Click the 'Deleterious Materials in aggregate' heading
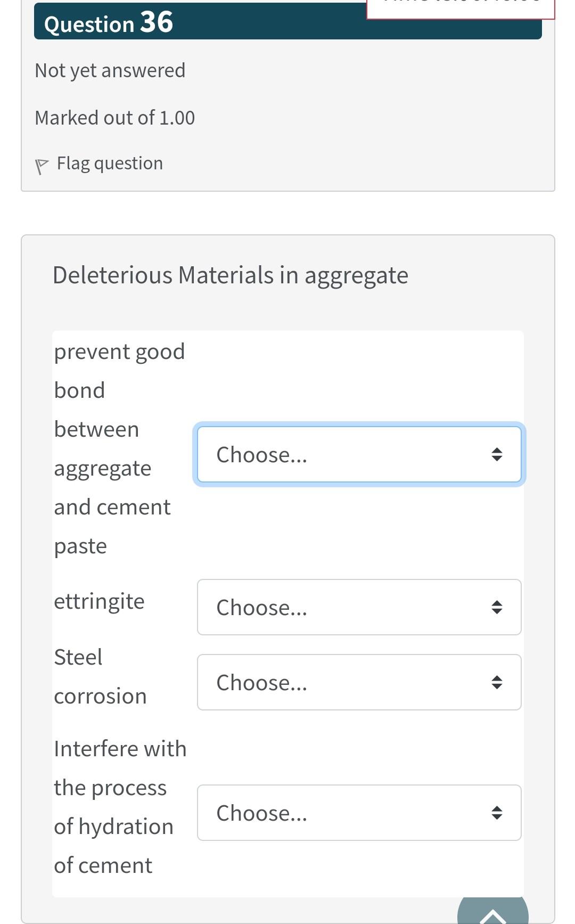Screen dimensions: 575x924 click(231, 275)
